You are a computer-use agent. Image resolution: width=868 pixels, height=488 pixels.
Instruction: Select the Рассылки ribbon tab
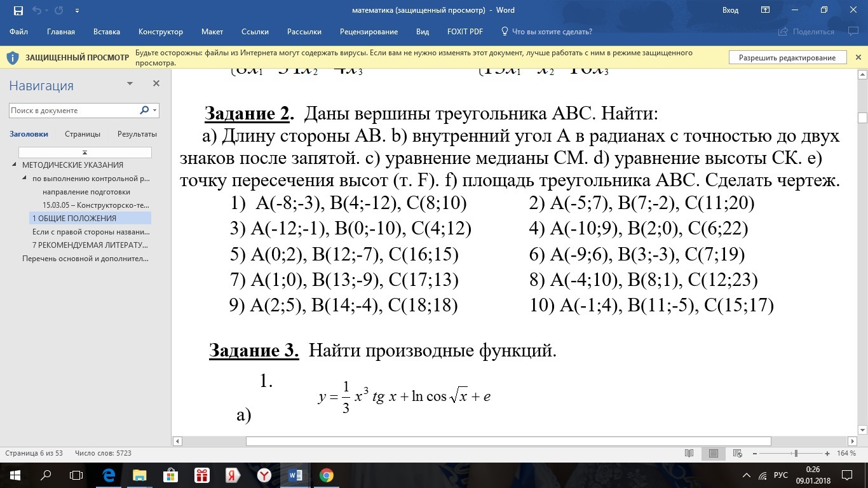(304, 32)
